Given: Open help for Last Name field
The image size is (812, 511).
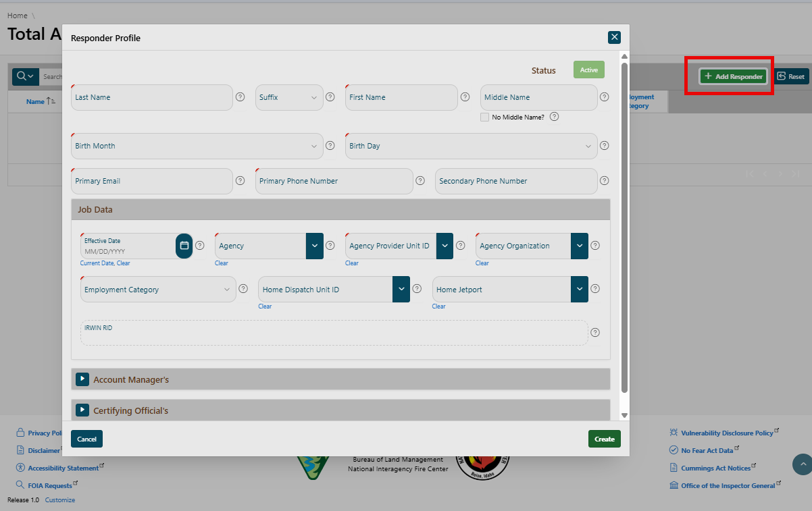Looking at the screenshot, I should tap(240, 97).
